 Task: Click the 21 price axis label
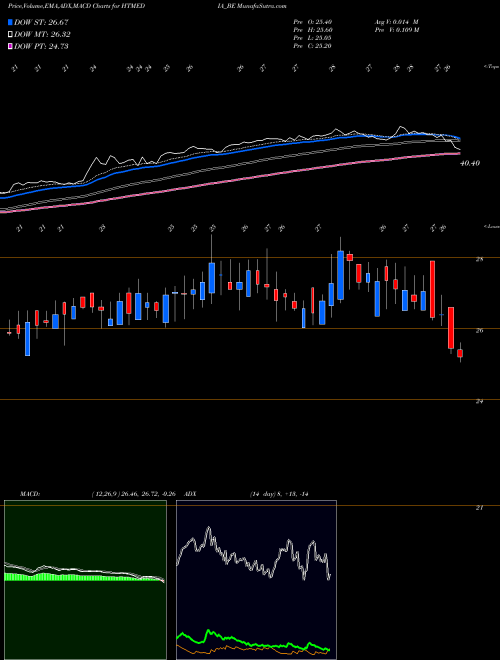pyautogui.click(x=479, y=508)
